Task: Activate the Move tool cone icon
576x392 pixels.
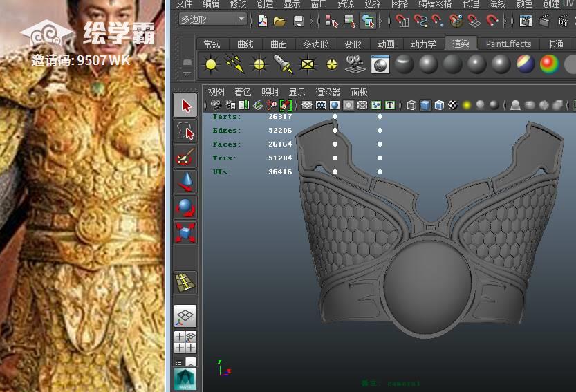Action: click(x=186, y=182)
